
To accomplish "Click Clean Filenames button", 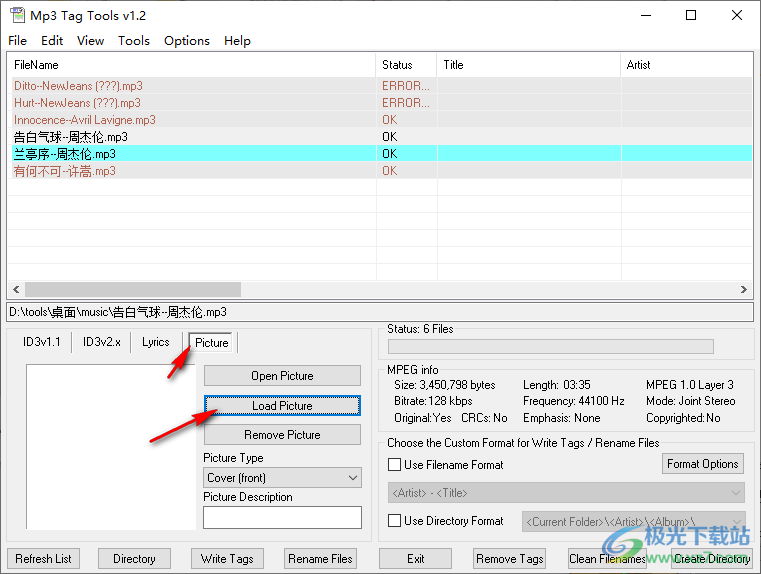I will (607, 559).
